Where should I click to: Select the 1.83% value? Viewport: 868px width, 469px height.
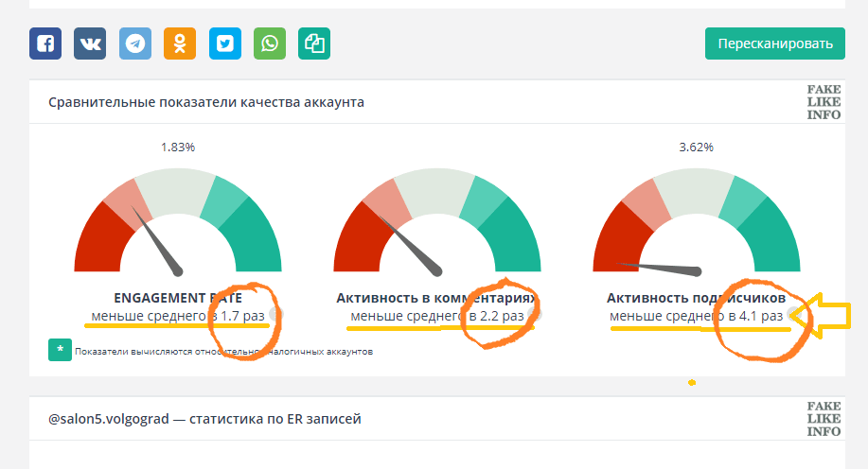(x=178, y=148)
